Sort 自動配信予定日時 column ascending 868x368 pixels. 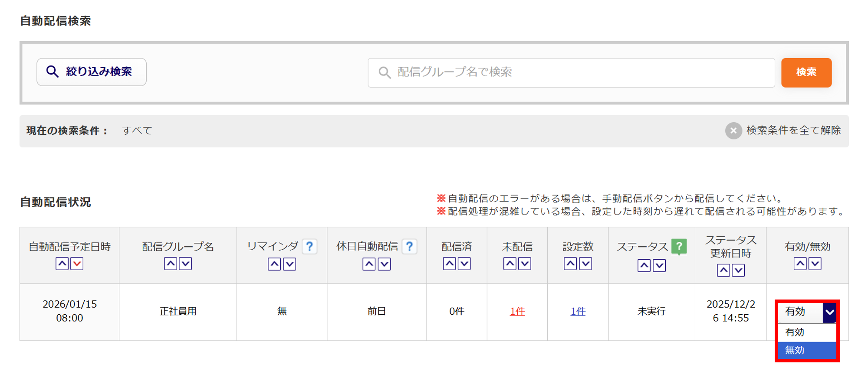click(62, 264)
